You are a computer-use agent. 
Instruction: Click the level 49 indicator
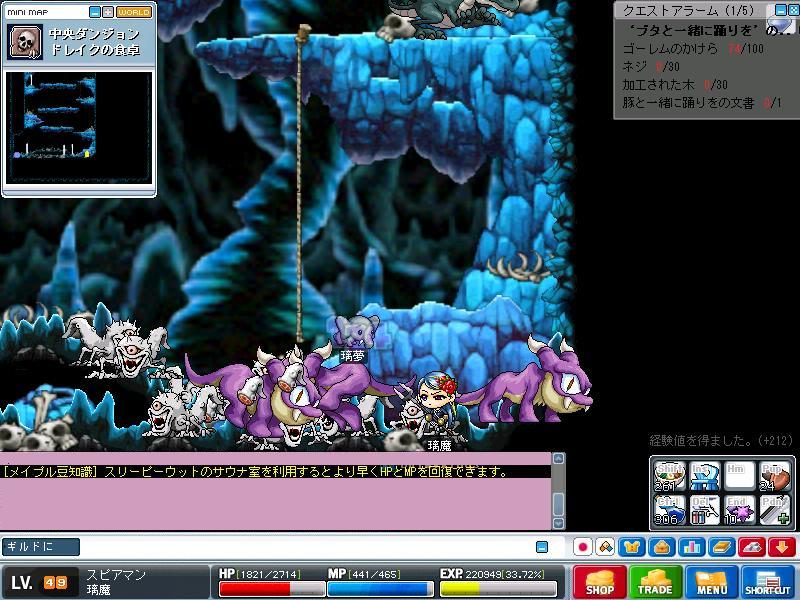[40, 583]
